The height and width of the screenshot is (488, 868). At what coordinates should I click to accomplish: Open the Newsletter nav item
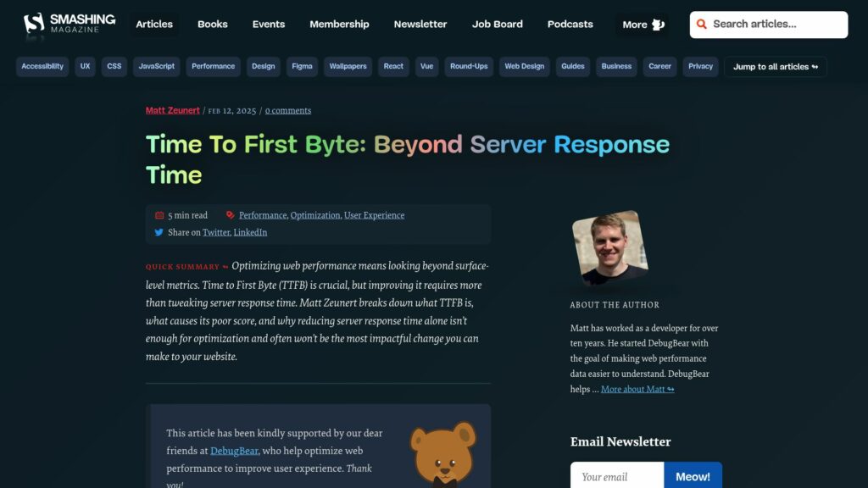420,25
